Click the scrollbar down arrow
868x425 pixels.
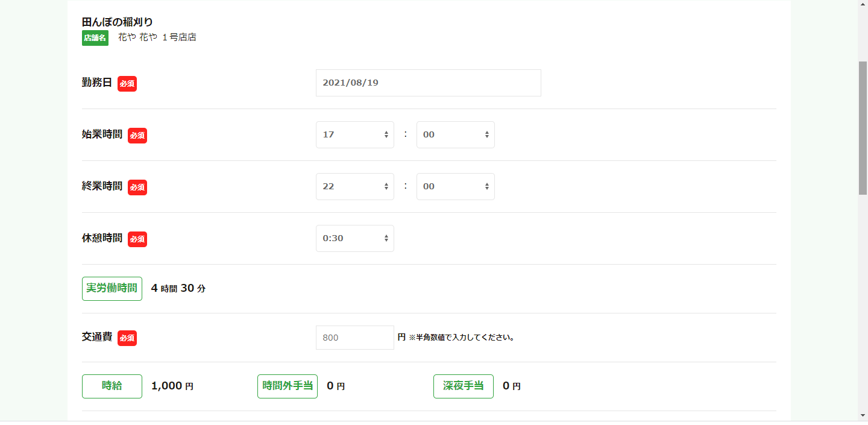pos(863,415)
